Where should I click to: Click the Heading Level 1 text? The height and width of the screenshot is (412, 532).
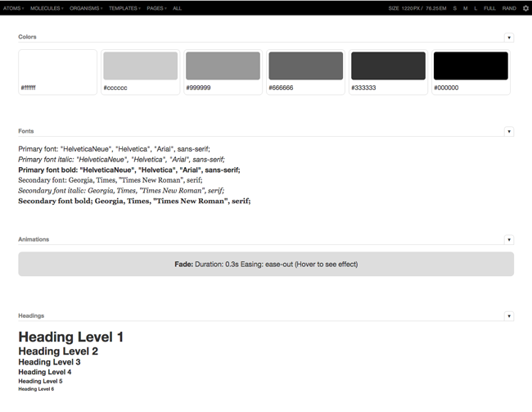click(71, 337)
